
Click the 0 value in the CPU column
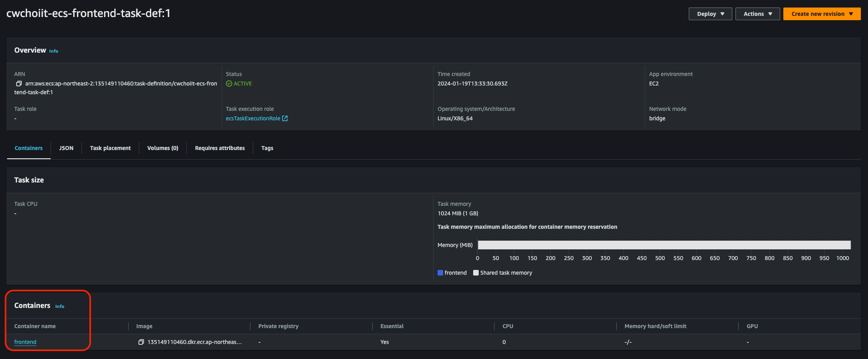(504, 342)
